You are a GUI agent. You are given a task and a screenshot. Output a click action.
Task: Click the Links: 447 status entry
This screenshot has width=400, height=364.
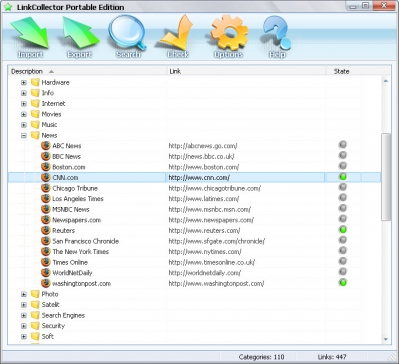(332, 357)
